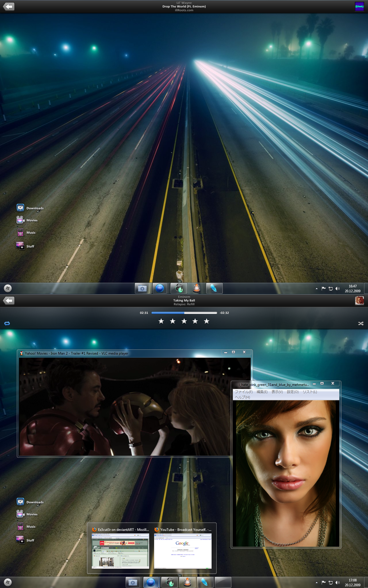Maximize the VLC media player window
Viewport: 368px width, 588px height.
(x=233, y=352)
